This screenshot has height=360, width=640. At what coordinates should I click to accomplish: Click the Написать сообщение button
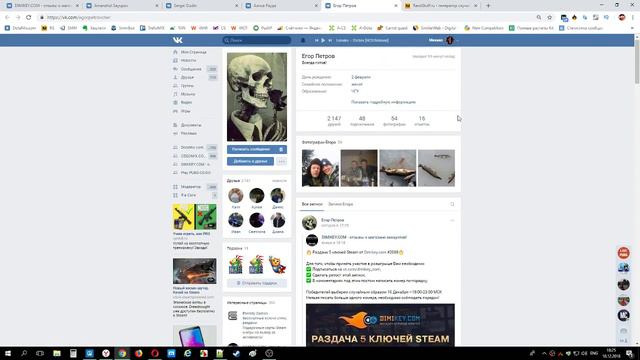[251, 149]
